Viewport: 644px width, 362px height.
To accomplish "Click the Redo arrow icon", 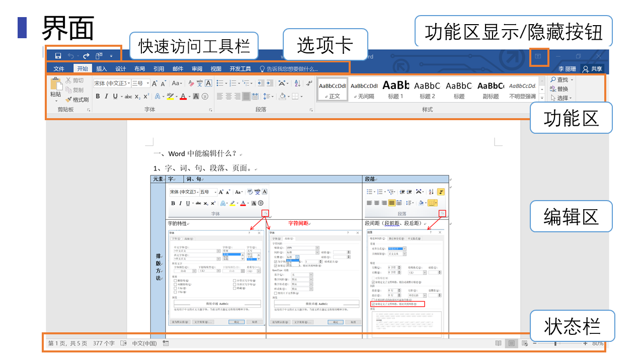I will (x=86, y=56).
